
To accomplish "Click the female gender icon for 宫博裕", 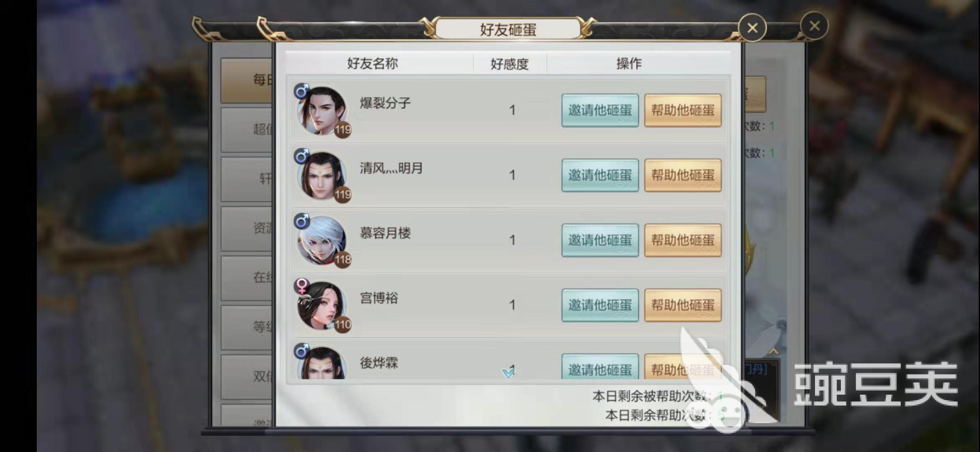I will pyautogui.click(x=302, y=286).
